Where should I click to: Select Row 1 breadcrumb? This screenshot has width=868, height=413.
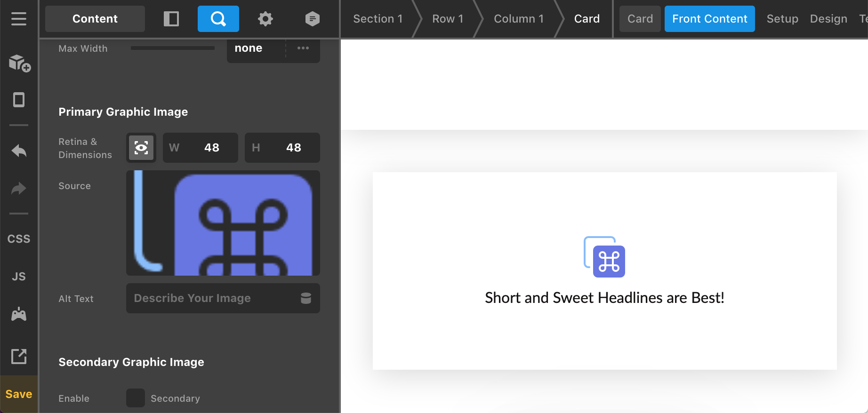click(448, 19)
